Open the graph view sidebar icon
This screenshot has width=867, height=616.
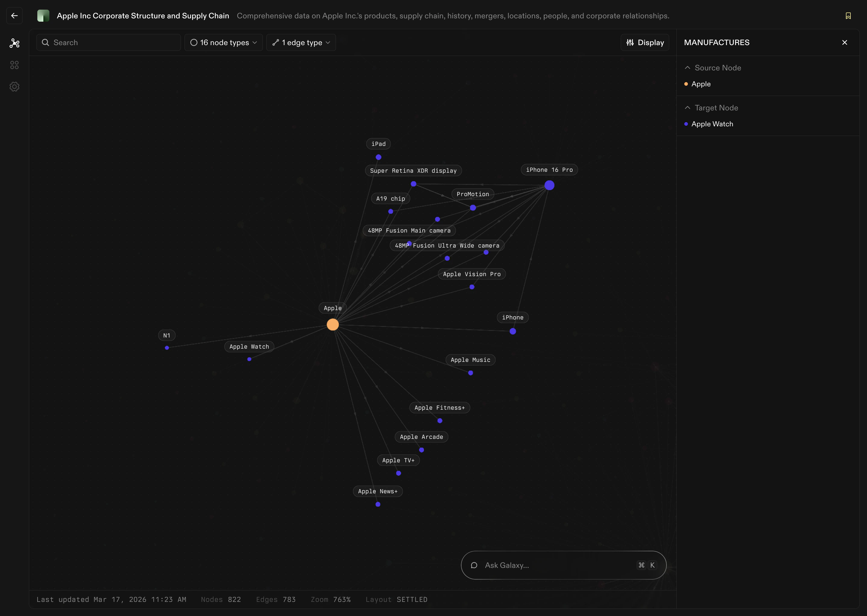coord(14,43)
